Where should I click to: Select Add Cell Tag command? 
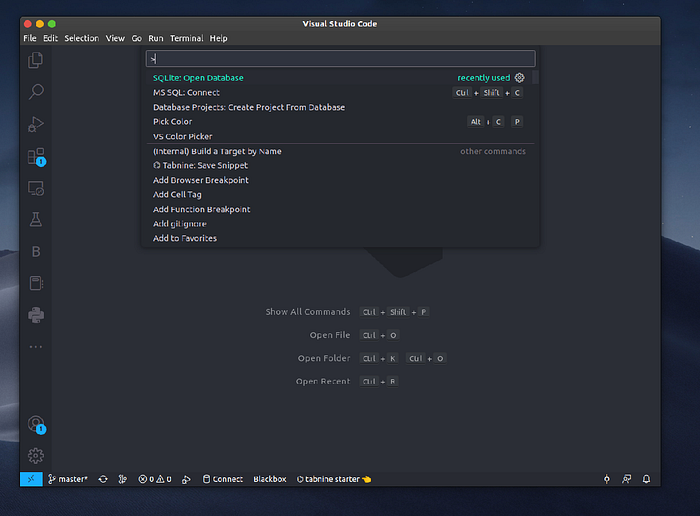(340, 195)
